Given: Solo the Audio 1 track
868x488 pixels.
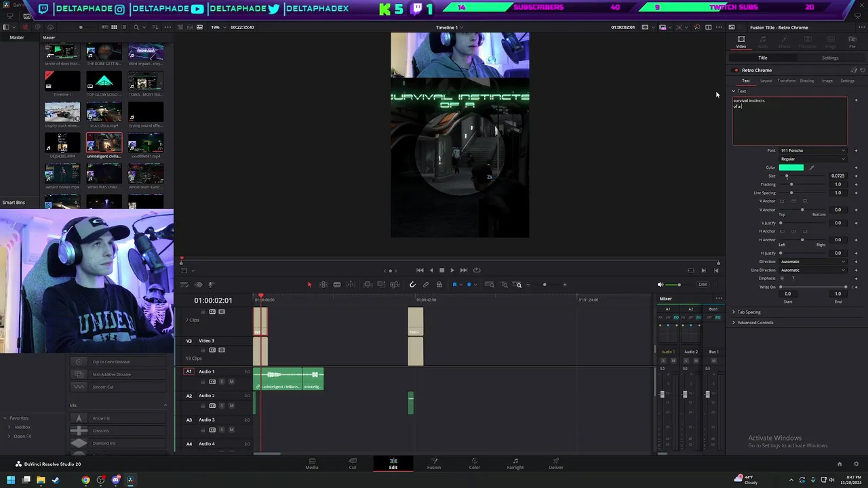Looking at the screenshot, I should (221, 382).
